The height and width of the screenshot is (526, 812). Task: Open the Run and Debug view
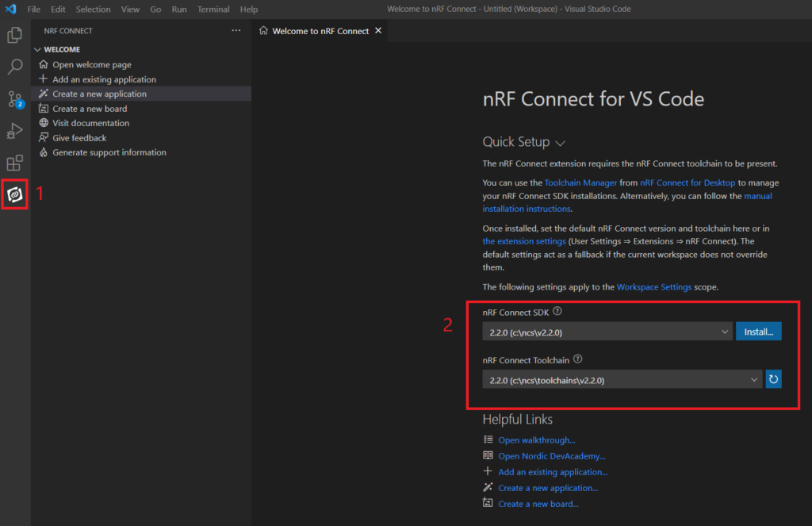(x=14, y=131)
